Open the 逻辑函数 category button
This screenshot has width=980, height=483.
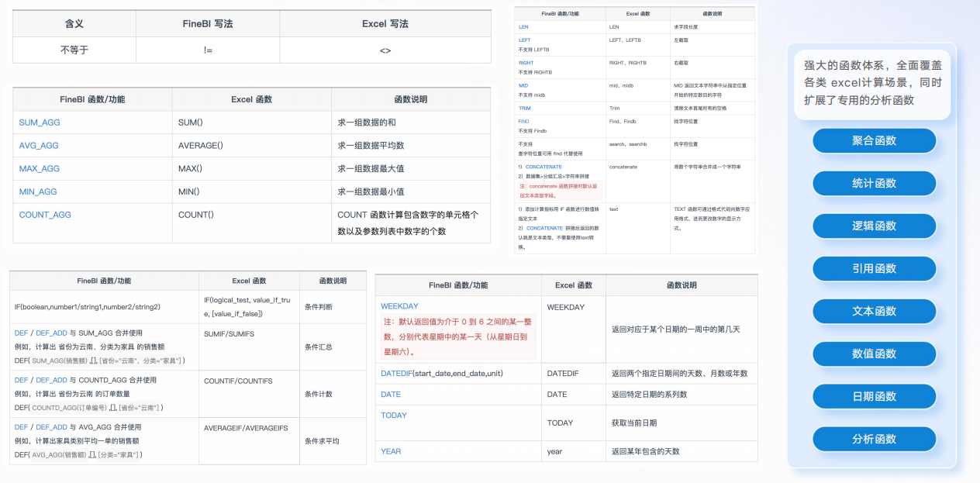874,226
